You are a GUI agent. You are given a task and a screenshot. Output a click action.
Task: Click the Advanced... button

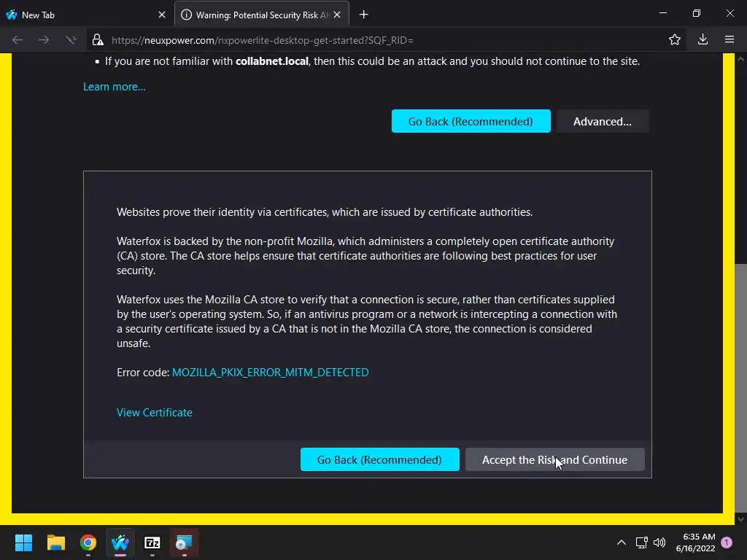pos(603,122)
